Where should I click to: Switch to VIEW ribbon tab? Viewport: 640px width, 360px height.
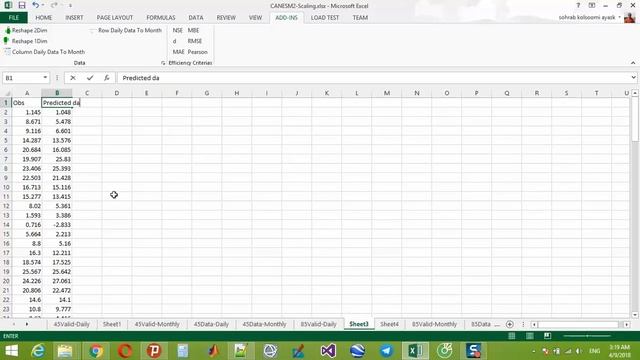pyautogui.click(x=256, y=18)
